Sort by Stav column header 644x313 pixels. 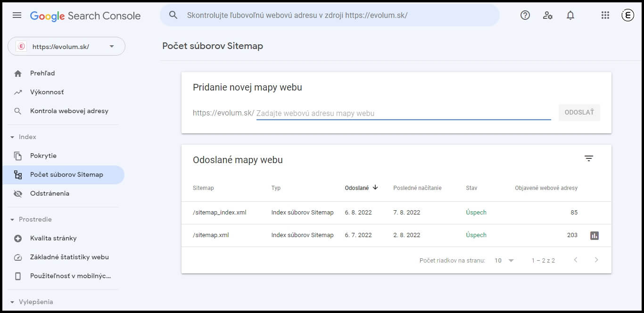[x=471, y=188]
